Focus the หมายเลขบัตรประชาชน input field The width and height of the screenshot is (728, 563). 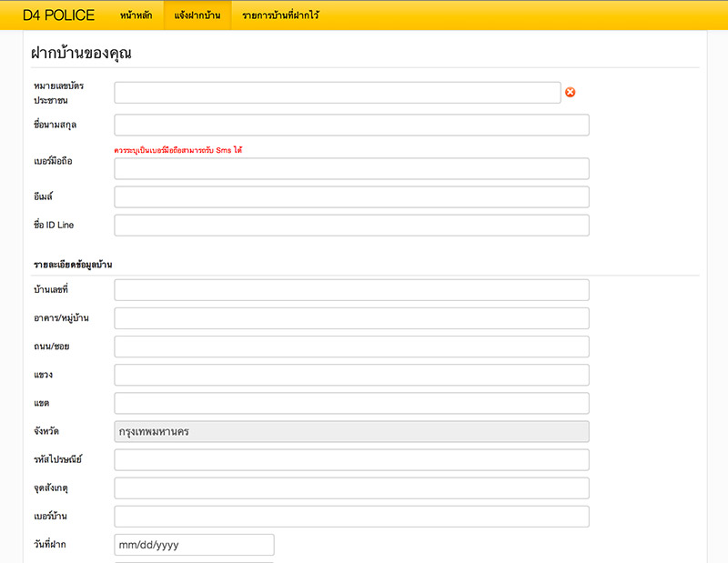pos(337,92)
